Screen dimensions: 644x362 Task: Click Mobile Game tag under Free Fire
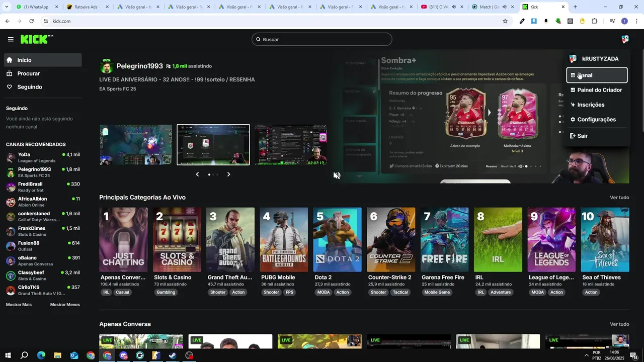[437, 292]
